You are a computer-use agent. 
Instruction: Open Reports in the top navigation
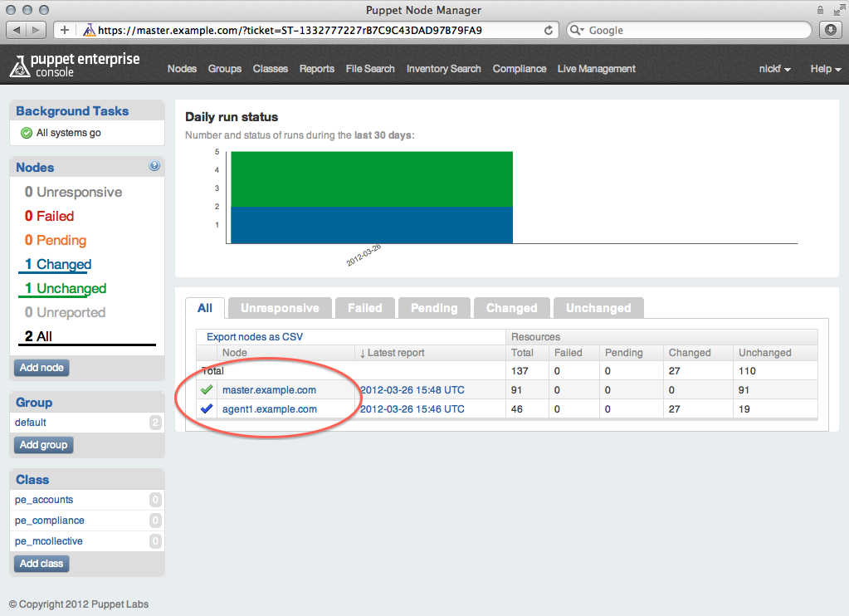317,69
